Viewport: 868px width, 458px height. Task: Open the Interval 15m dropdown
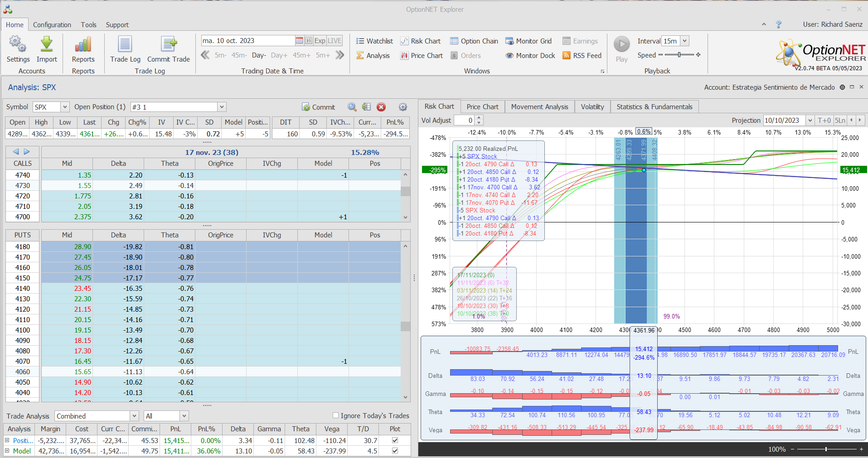pyautogui.click(x=684, y=41)
